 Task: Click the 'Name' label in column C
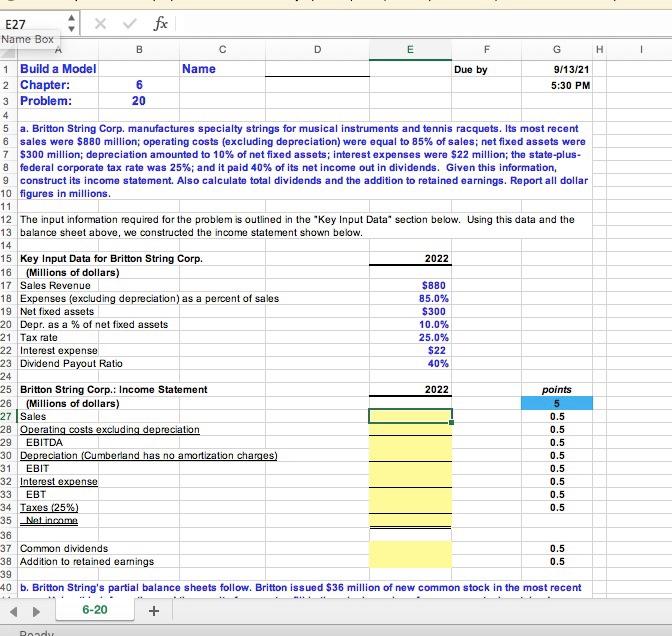pos(198,69)
